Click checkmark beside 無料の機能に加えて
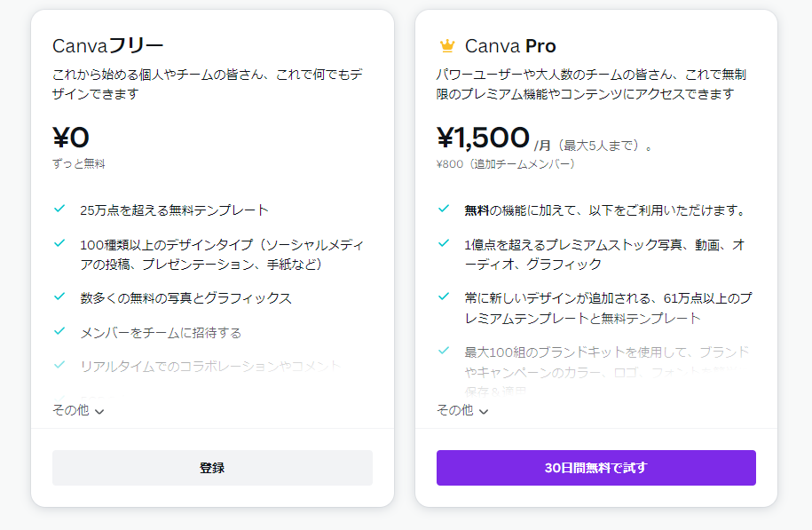Image resolution: width=812 pixels, height=530 pixels. click(x=444, y=209)
